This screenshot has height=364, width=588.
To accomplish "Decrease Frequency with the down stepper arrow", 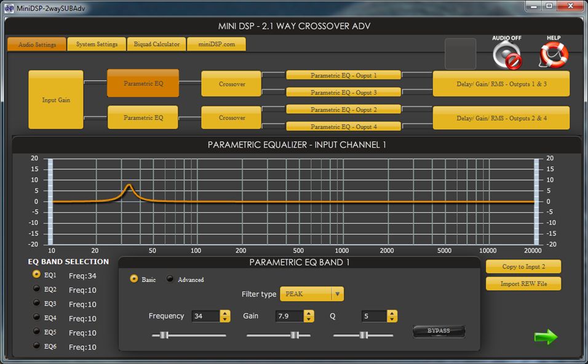I will [225, 319].
